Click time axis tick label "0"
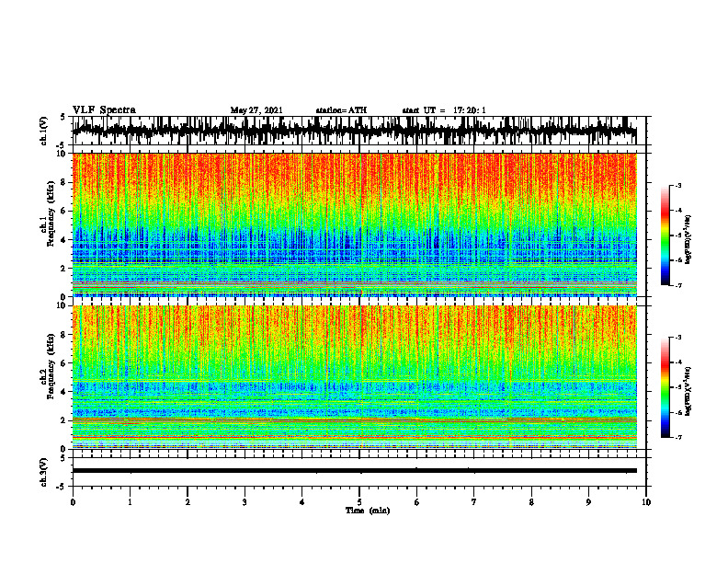Screen dimensions: 728x563 tap(73, 502)
